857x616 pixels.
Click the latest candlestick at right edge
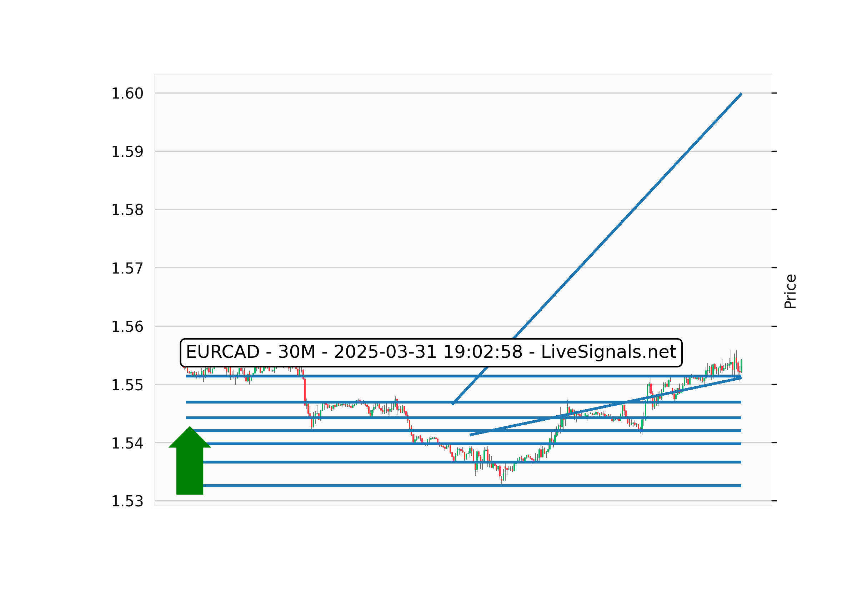741,366
